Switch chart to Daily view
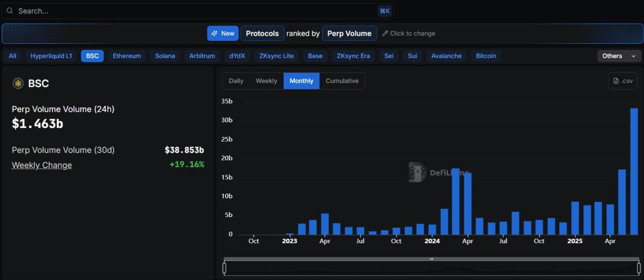The image size is (644, 280). tap(236, 81)
